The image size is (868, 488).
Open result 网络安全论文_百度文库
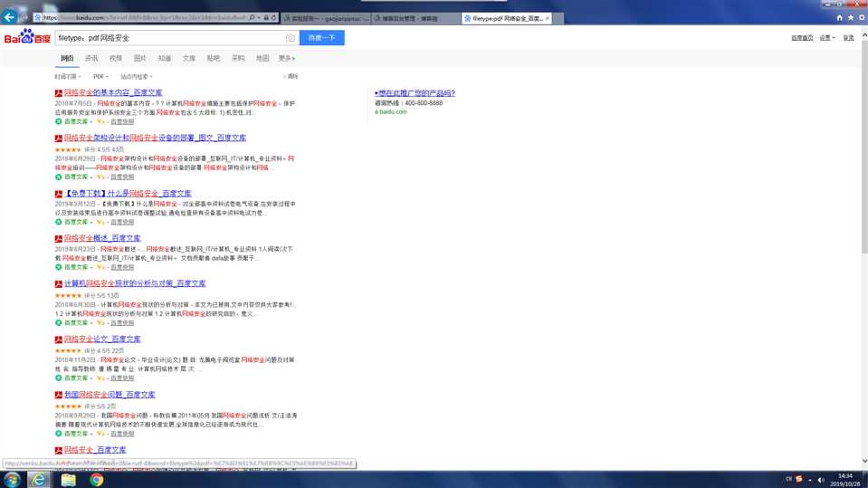(x=102, y=339)
